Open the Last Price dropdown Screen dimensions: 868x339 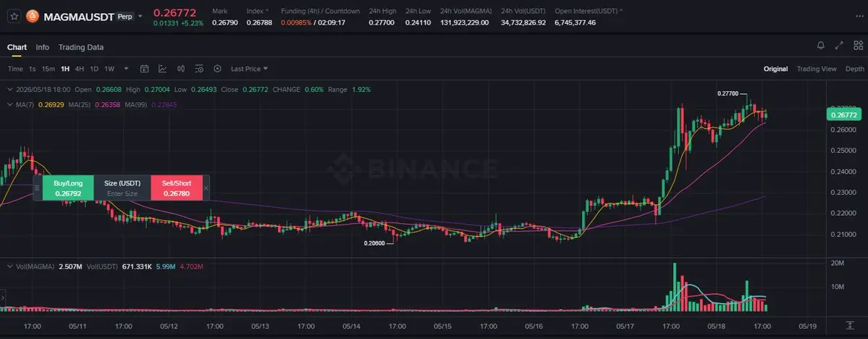point(249,69)
